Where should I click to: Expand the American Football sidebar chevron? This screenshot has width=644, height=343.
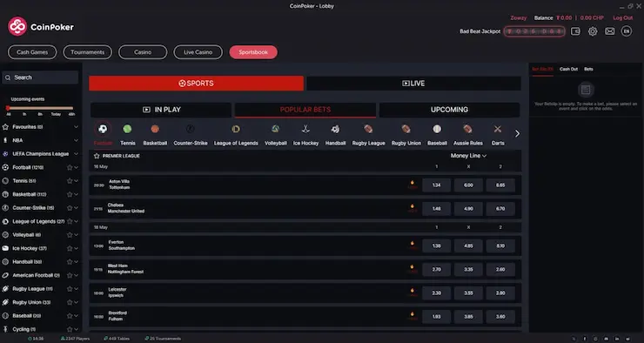pyautogui.click(x=76, y=275)
